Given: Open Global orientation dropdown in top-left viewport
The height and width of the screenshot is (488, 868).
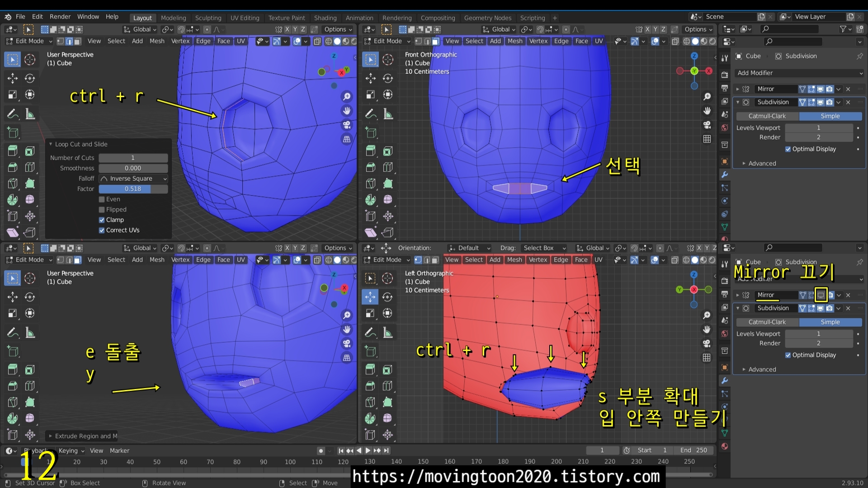Looking at the screenshot, I should pos(140,29).
